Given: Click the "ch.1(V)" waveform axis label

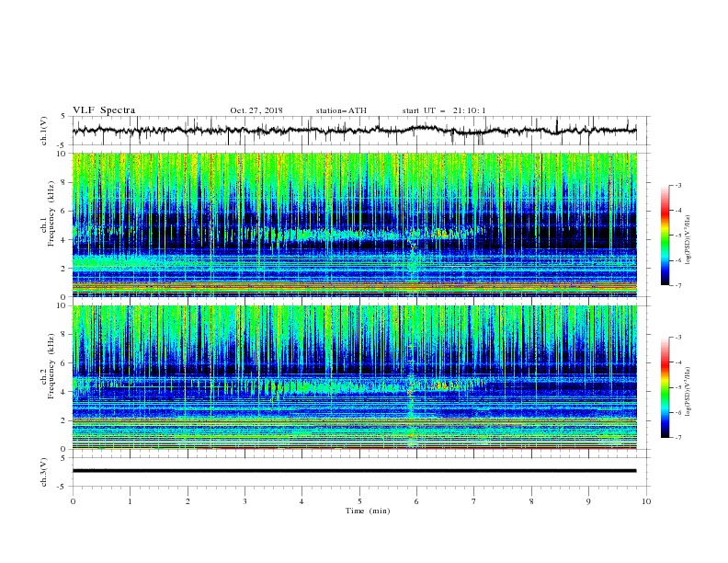Looking at the screenshot, I should coord(44,131).
